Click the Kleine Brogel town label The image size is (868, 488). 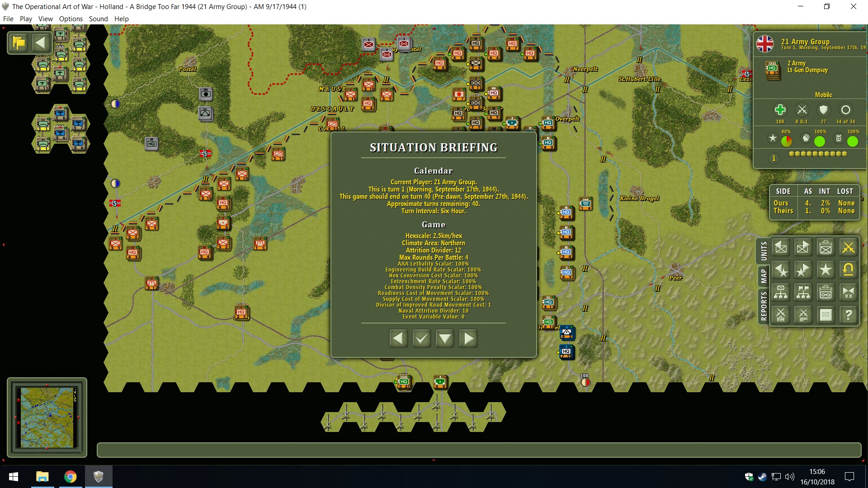(x=639, y=198)
